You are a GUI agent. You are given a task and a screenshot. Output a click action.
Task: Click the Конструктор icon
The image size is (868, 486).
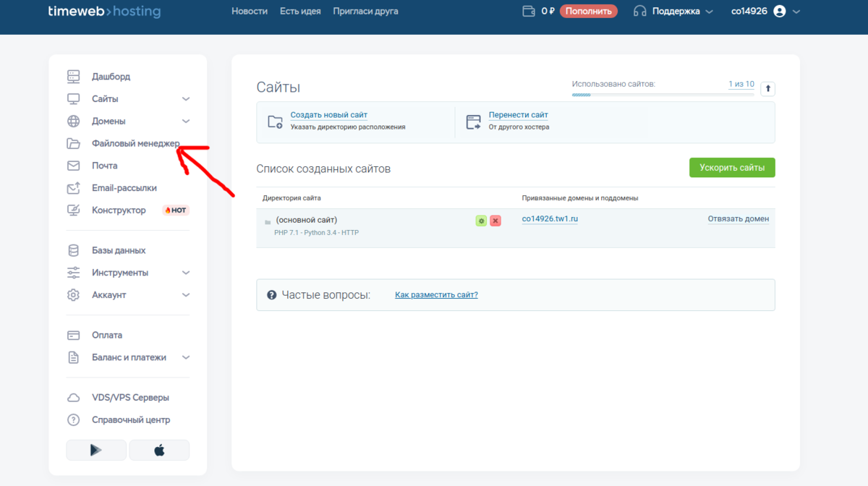click(x=73, y=210)
